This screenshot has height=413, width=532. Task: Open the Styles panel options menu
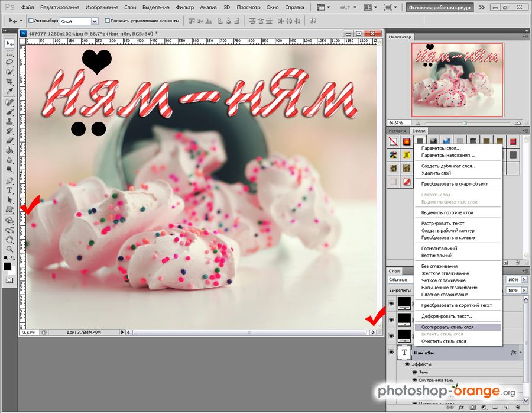pos(525,131)
